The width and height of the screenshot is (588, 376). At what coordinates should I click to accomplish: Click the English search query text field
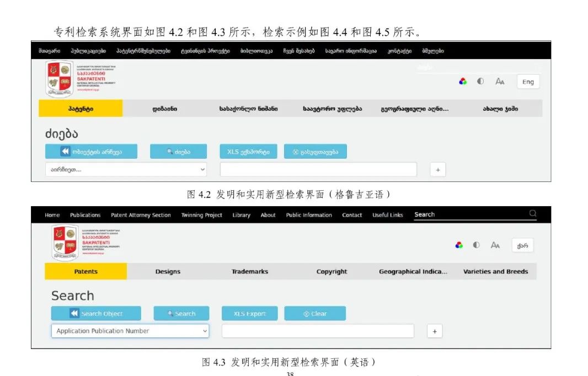[318, 331]
